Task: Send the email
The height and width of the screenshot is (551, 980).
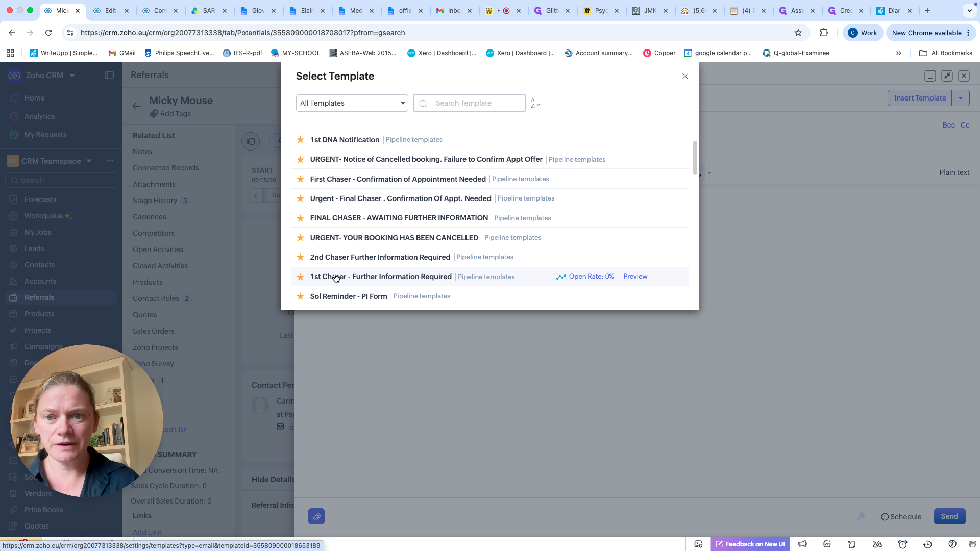Action: pos(949,516)
